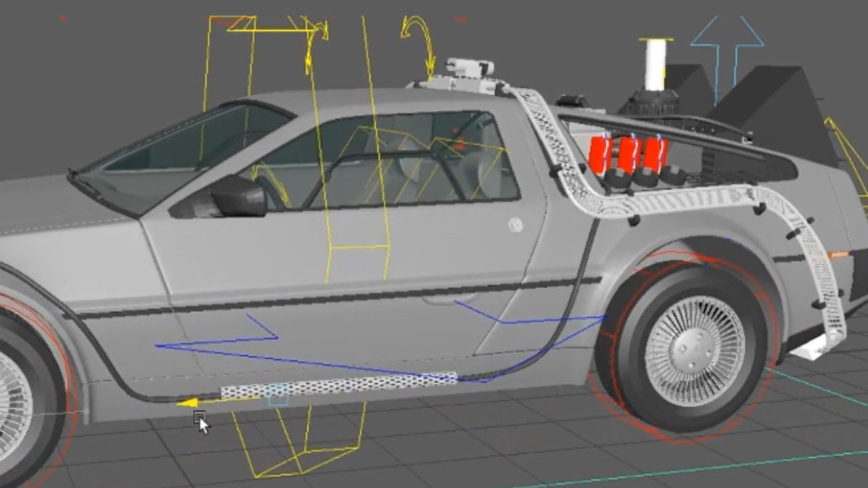Select the red cylinders on the rear deck
Image resolution: width=868 pixels, height=488 pixels.
pos(627,155)
